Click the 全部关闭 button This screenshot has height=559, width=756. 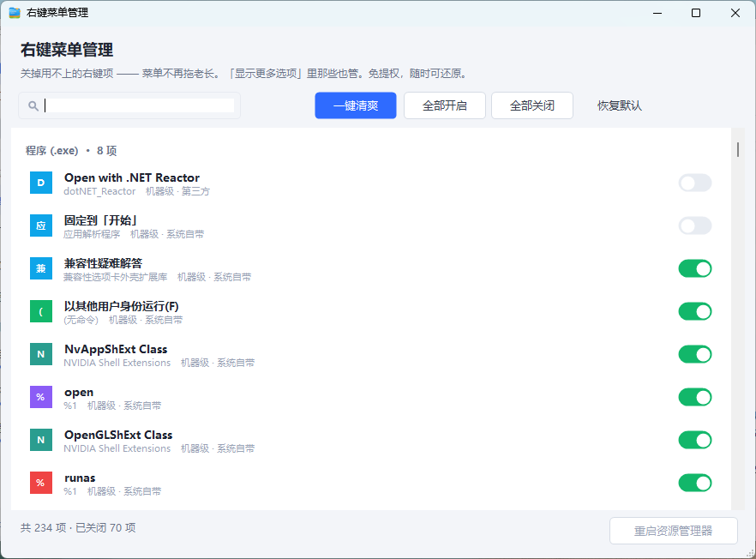pyautogui.click(x=532, y=105)
